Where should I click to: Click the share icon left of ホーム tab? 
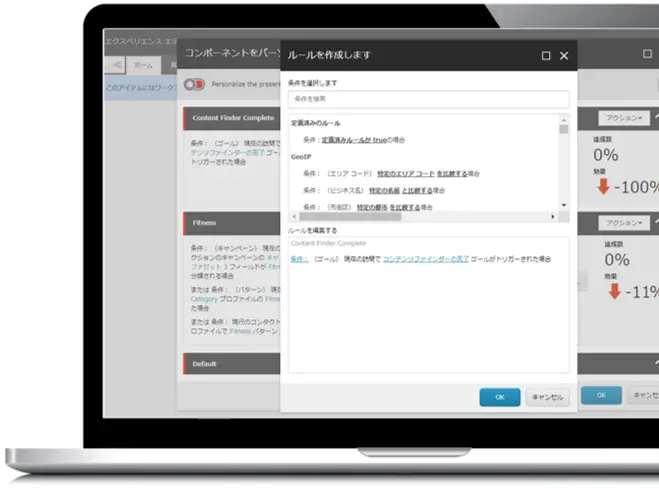[x=118, y=64]
